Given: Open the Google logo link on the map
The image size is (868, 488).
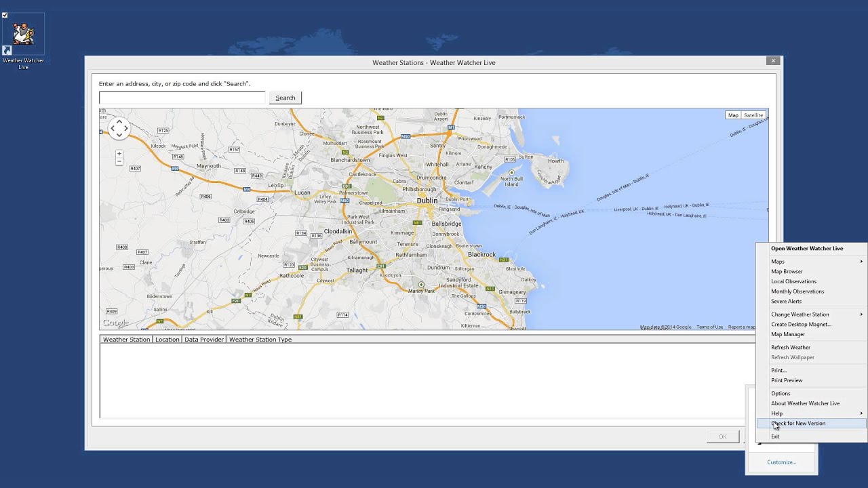Looking at the screenshot, I should [115, 323].
